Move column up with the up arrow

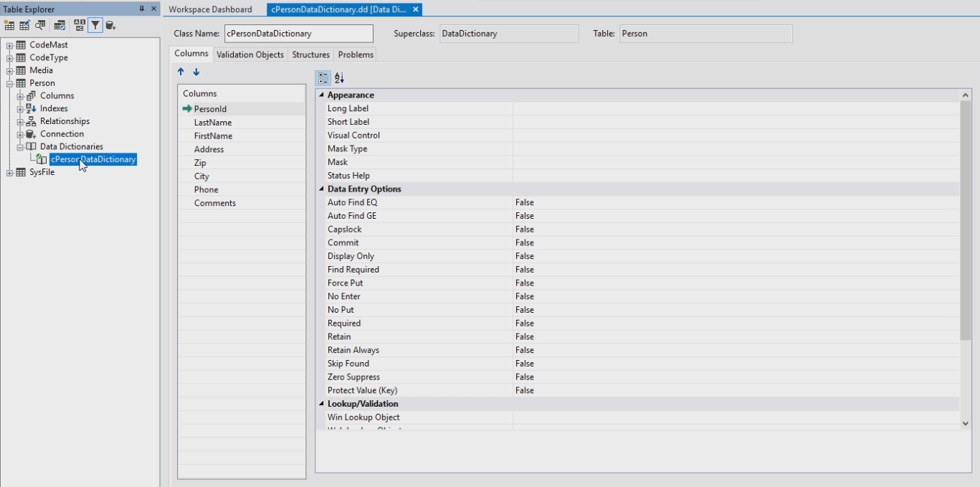(x=181, y=72)
